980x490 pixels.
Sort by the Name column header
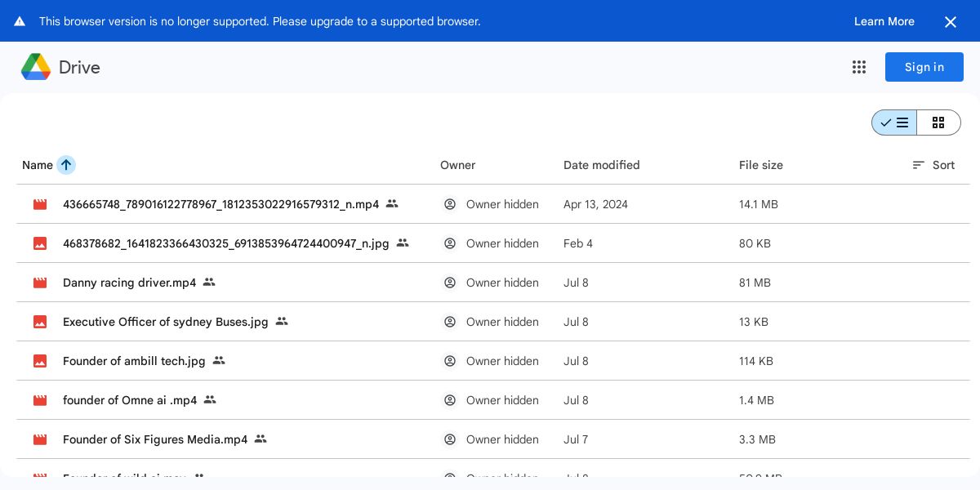click(38, 165)
